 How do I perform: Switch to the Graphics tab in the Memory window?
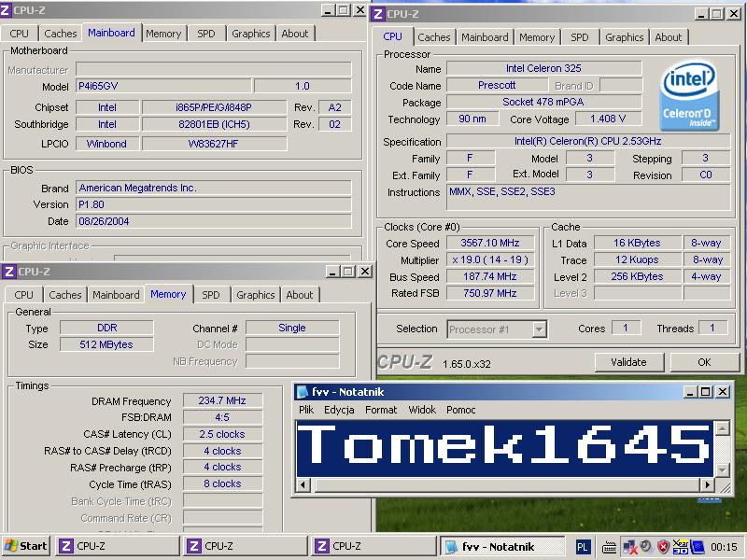(x=255, y=295)
